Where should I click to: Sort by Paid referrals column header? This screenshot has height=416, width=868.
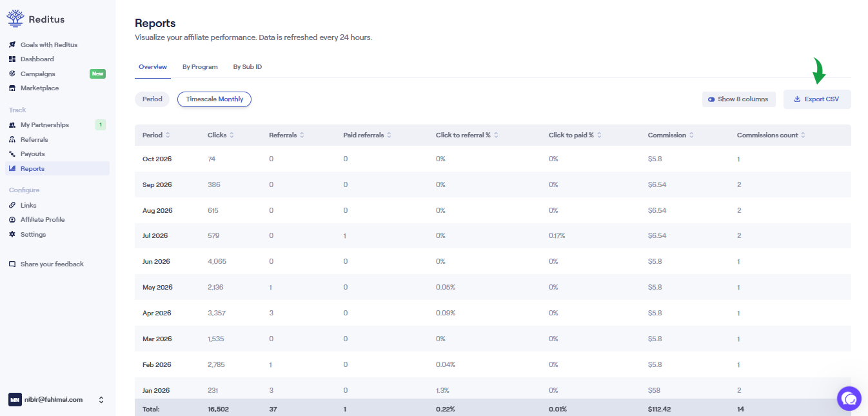367,135
